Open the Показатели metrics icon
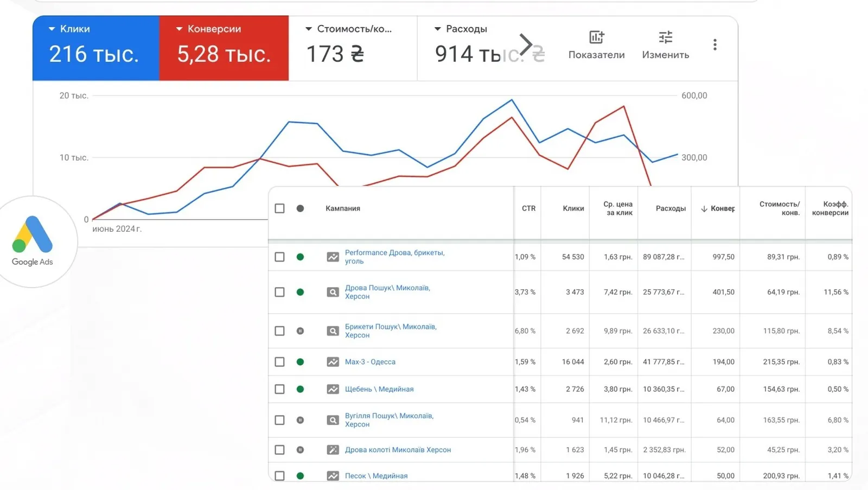The height and width of the screenshot is (490, 868). pos(596,37)
